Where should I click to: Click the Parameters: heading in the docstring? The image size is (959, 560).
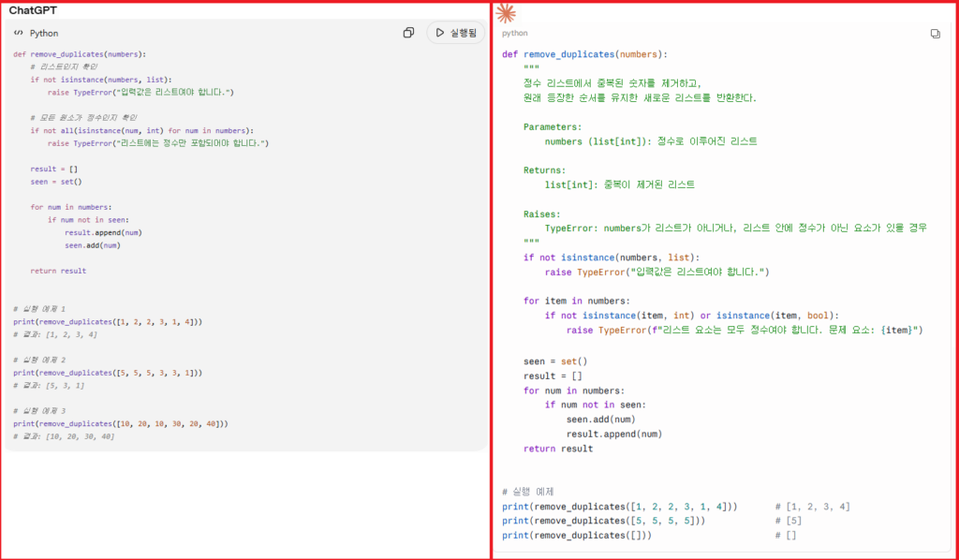point(553,127)
